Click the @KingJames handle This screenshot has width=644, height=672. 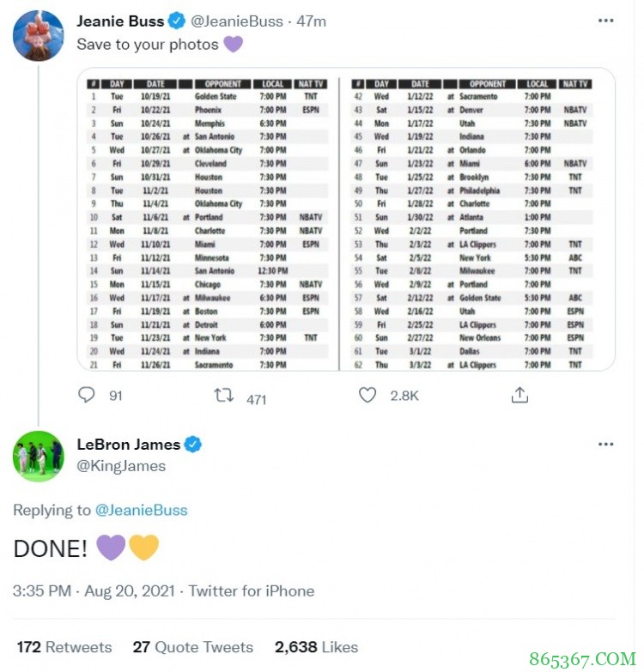click(121, 466)
